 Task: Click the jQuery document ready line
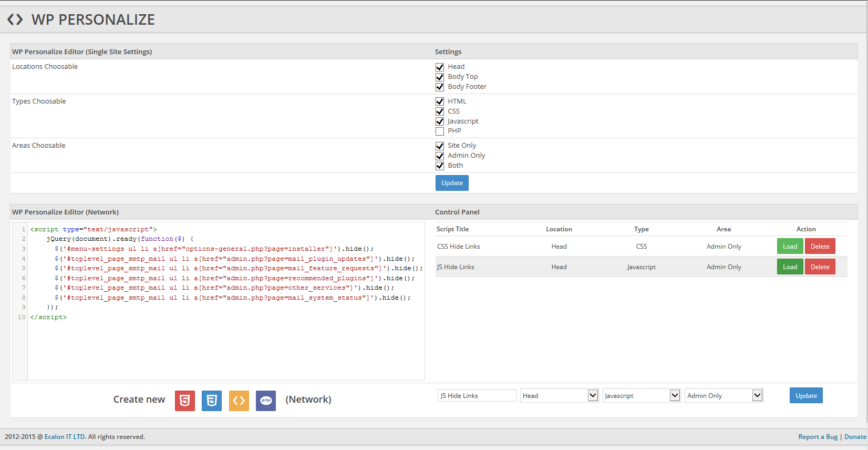[120, 239]
